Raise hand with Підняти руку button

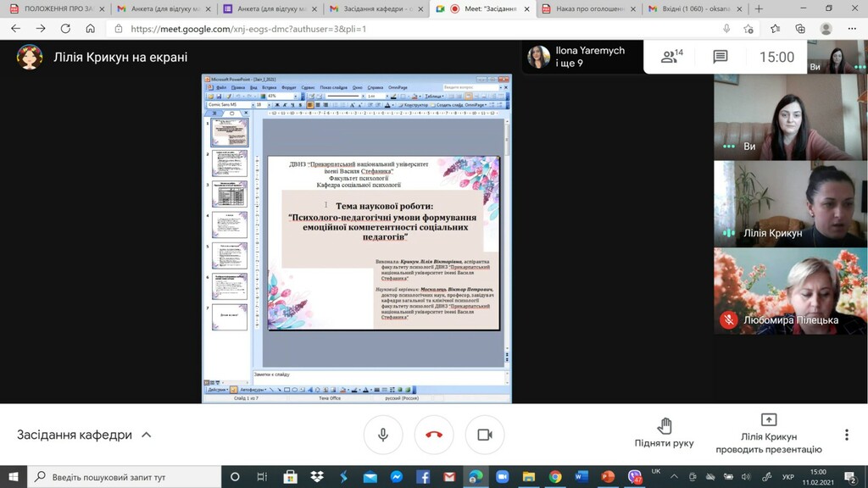click(x=664, y=432)
